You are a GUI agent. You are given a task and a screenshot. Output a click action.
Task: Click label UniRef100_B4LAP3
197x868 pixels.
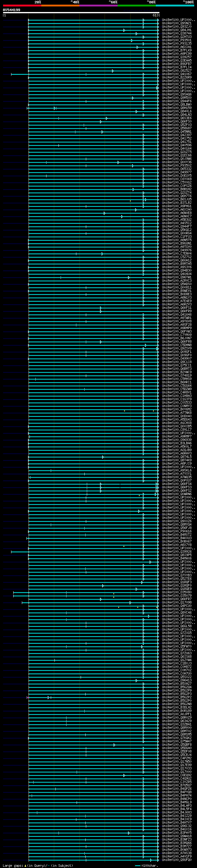point(177,805)
